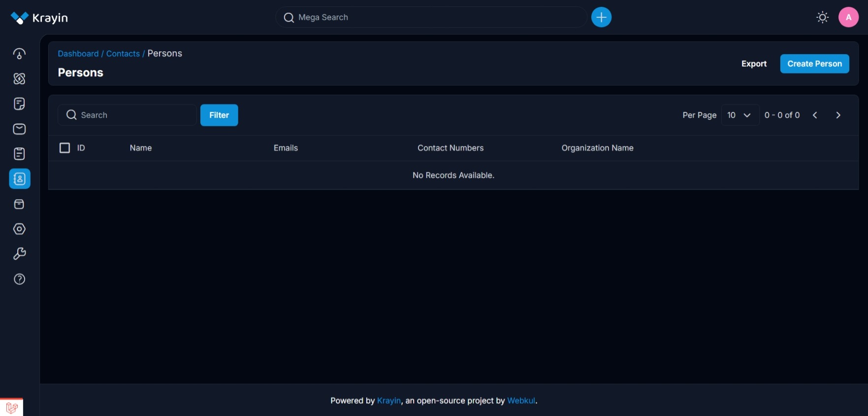Viewport: 868px width, 416px height.
Task: Tick the select-all checkbox beside ID
Action: point(64,148)
